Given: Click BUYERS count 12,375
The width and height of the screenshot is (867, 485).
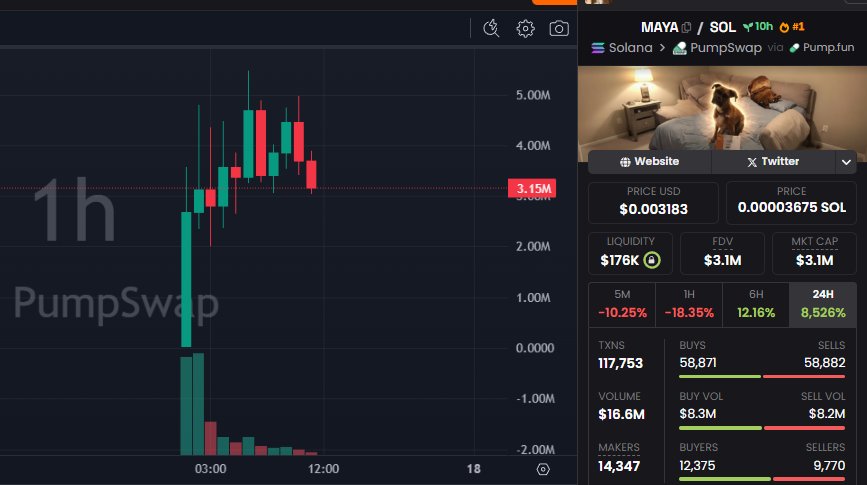Looking at the screenshot, I should point(697,466).
